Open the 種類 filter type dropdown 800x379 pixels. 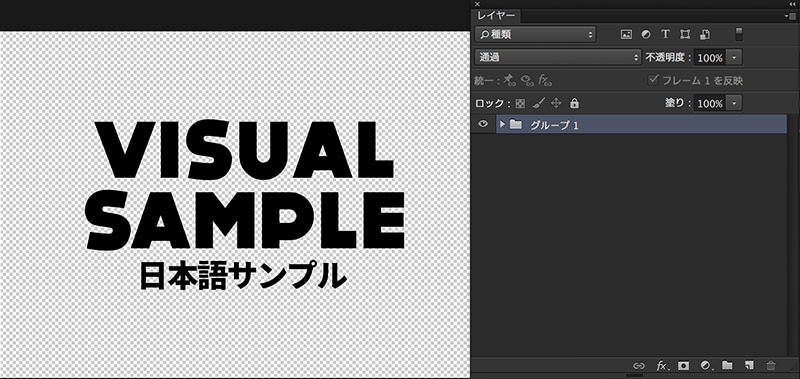[535, 35]
